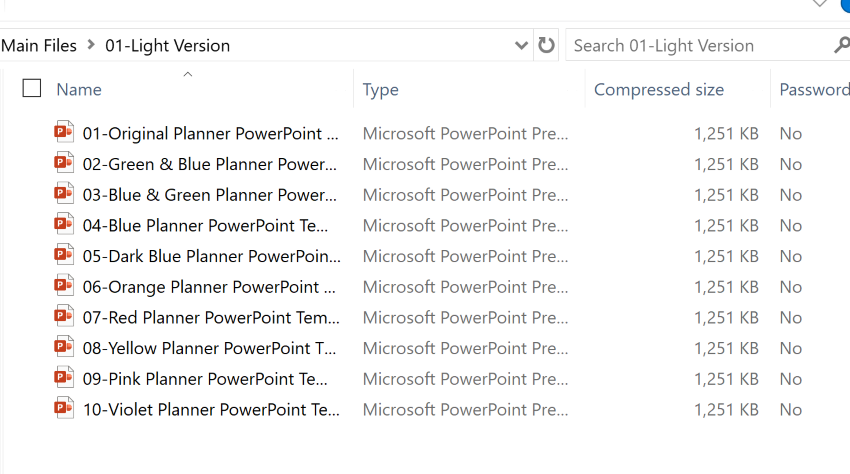Image resolution: width=850 pixels, height=474 pixels.
Task: Sort files by the Name column
Action: (79, 90)
